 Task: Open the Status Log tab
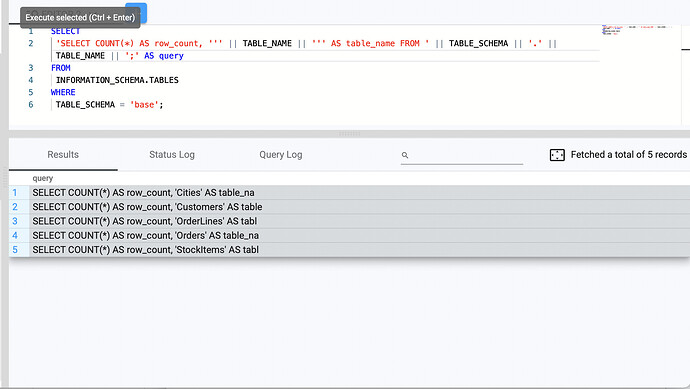[172, 154]
